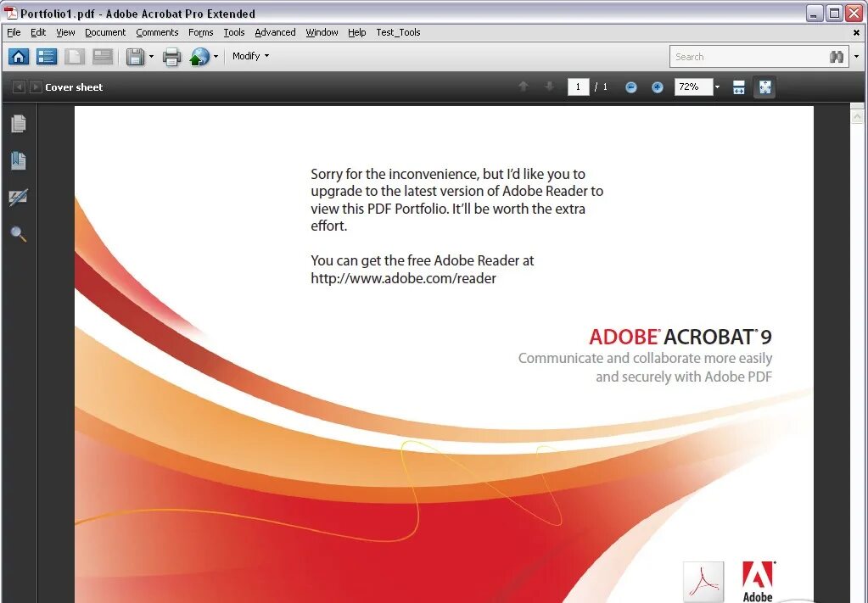Open the Advanced menu
Image resolution: width=868 pixels, height=603 pixels.
pyautogui.click(x=275, y=32)
